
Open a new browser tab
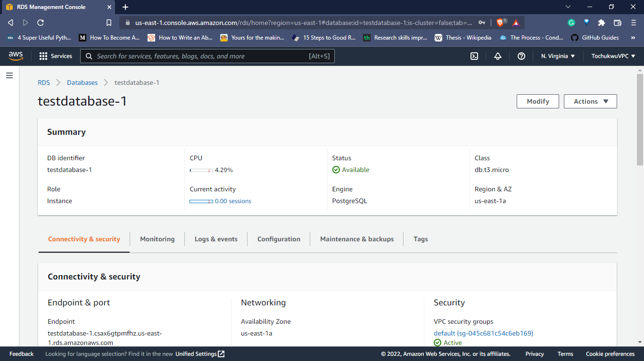coord(125,7)
